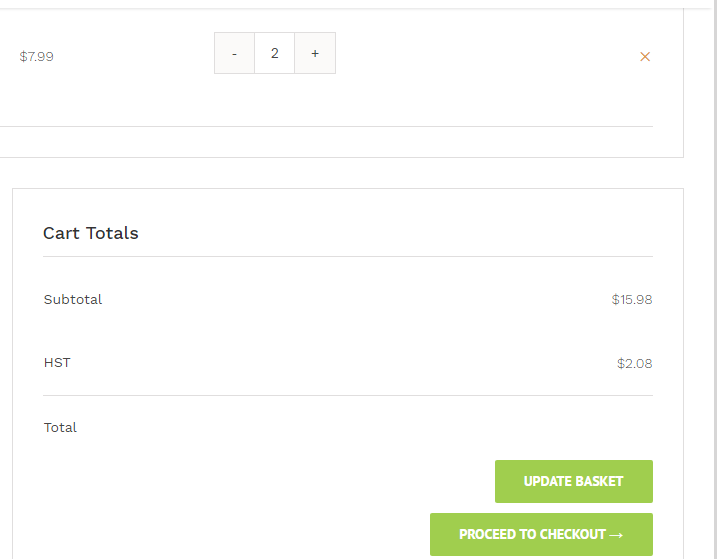The image size is (717, 559).
Task: Delete this product from the basket
Action: click(645, 57)
